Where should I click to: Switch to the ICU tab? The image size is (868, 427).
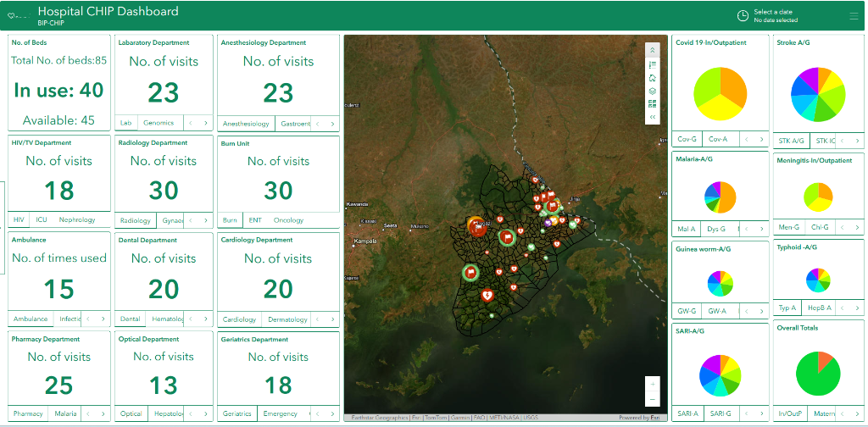[x=42, y=219]
